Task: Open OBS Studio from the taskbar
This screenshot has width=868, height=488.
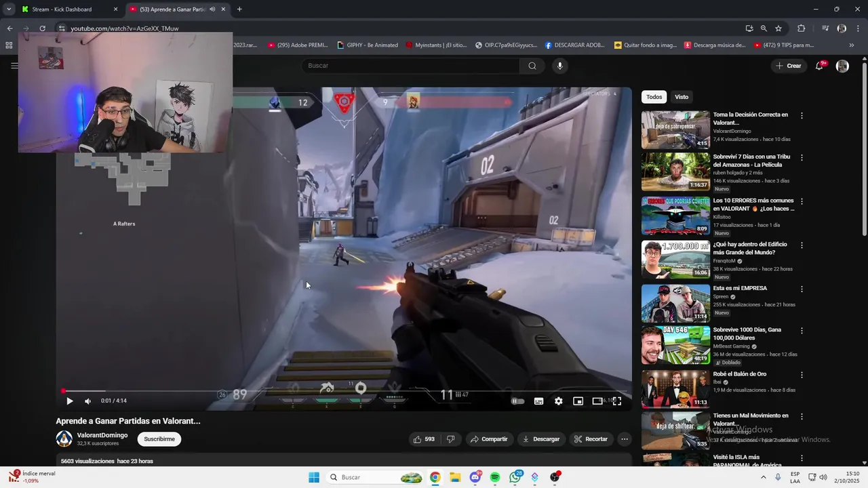Action: pos(555,477)
